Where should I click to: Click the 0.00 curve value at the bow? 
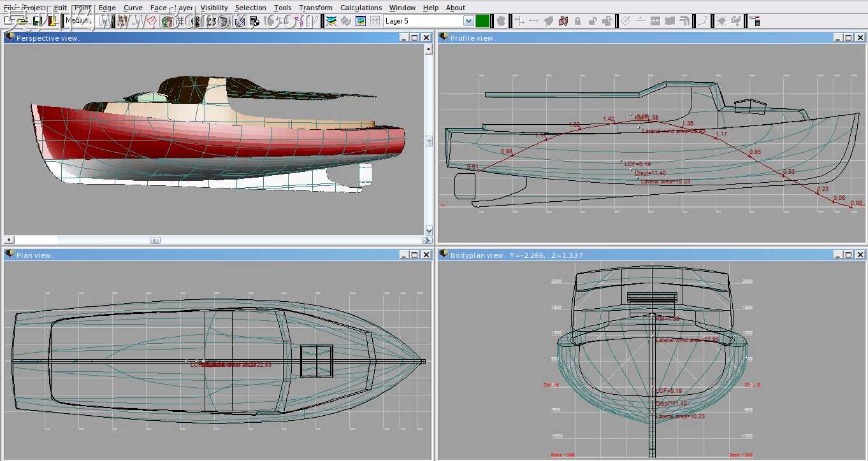coord(857,204)
